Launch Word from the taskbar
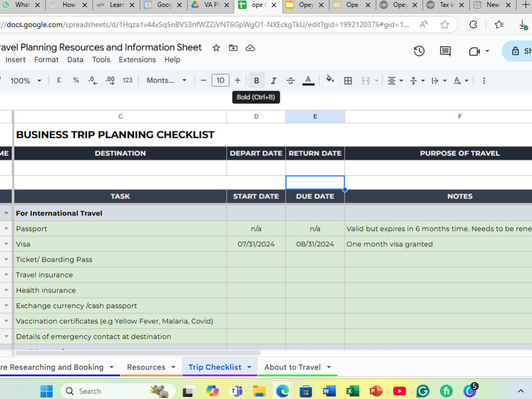 coord(329,391)
